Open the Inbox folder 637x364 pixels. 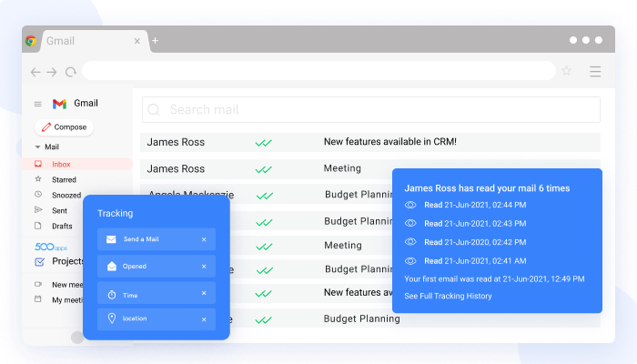coord(77,164)
